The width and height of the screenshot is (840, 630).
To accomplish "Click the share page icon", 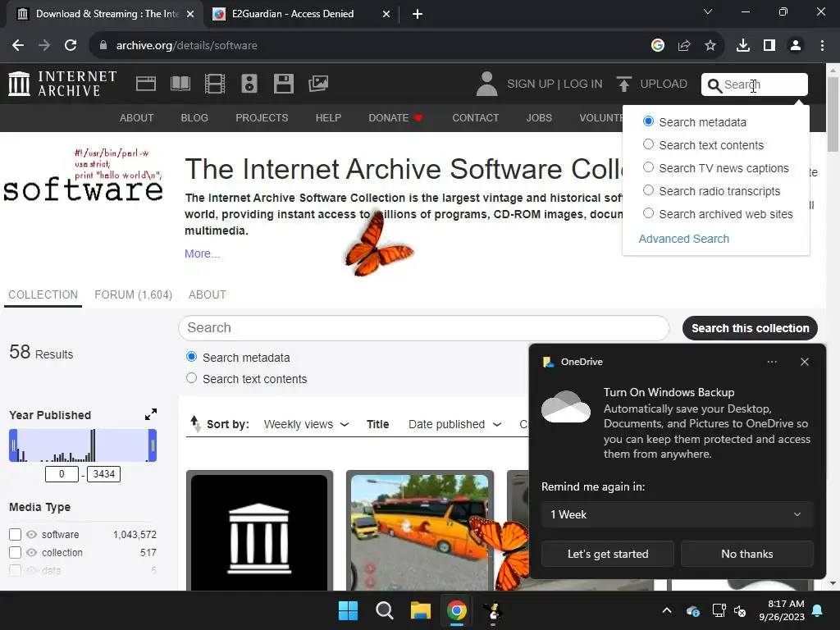I will (x=684, y=46).
